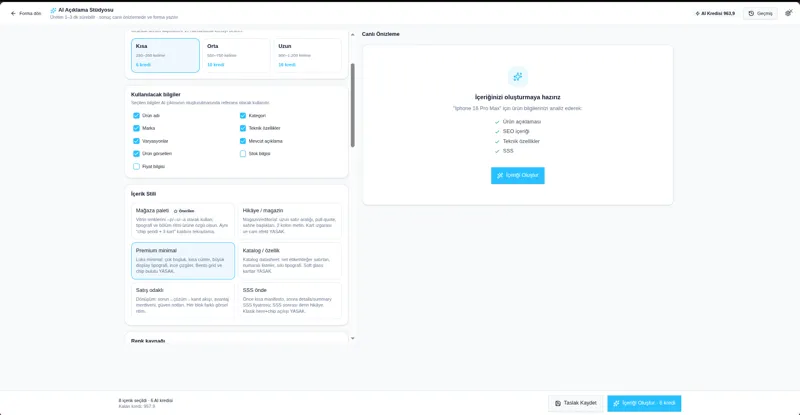
Task: Click the top-right settings icon
Action: click(789, 13)
